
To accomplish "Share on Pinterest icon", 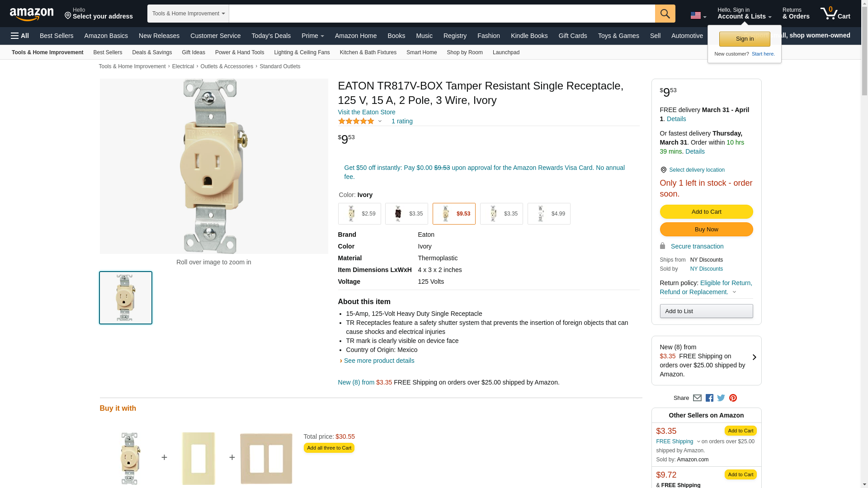I will 733,398.
